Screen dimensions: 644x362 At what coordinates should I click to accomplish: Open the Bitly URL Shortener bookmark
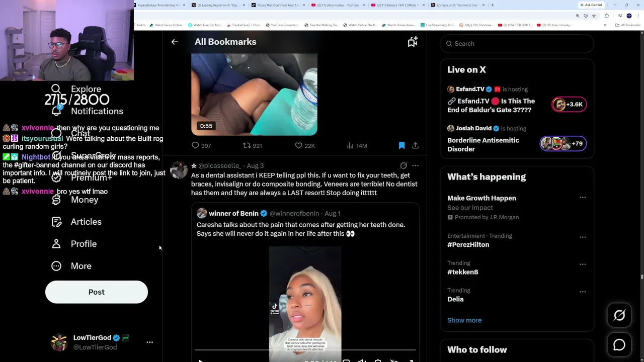click(477, 25)
